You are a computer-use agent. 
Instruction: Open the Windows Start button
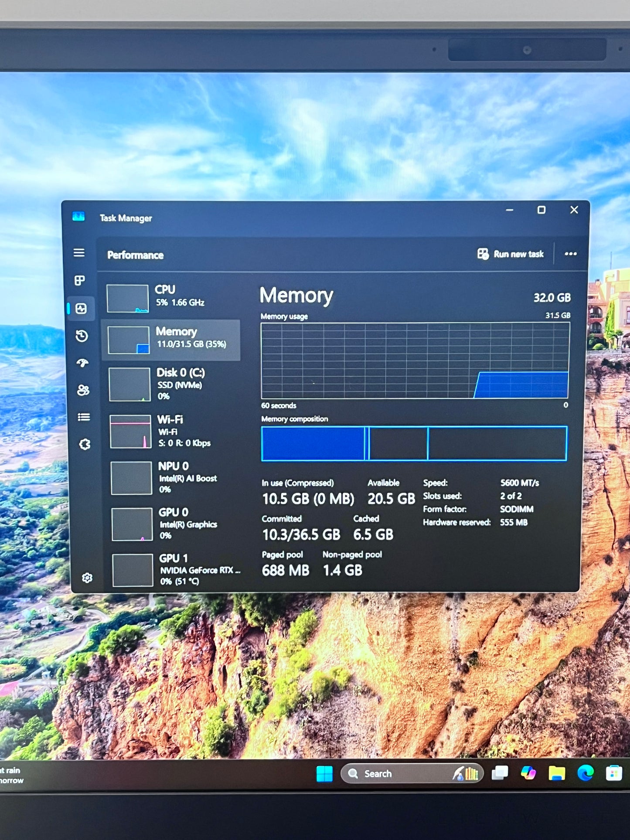[x=324, y=774]
